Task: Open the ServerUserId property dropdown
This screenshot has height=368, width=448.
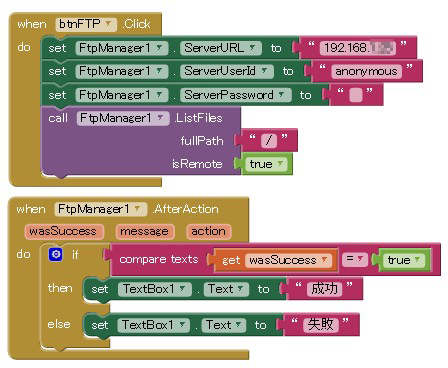Action: pyautogui.click(x=227, y=71)
